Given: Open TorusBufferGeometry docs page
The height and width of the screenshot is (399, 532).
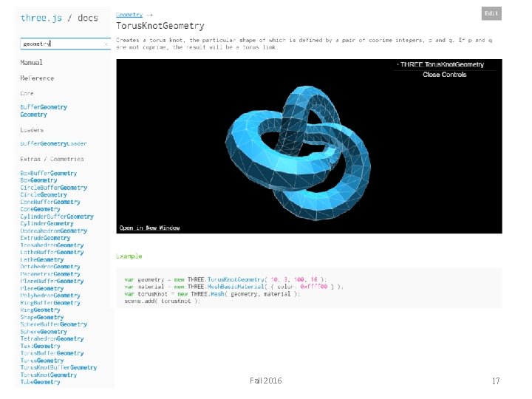Looking at the screenshot, I should coord(52,353).
